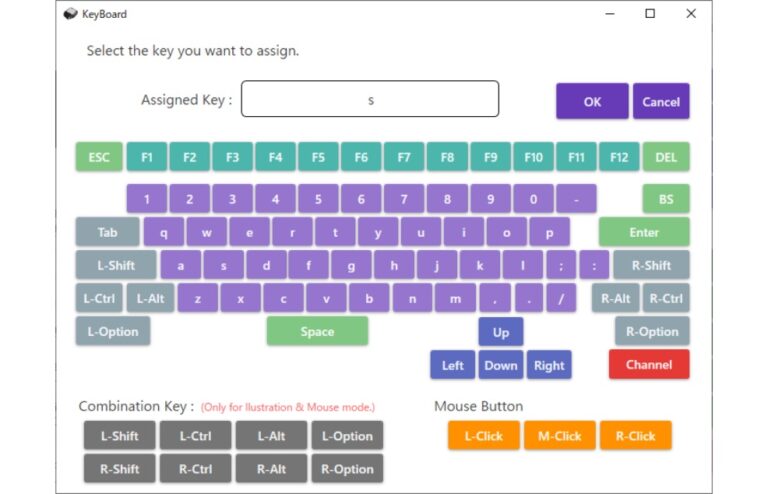Click the OK button
Viewport: 768px width, 494px height.
592,101
